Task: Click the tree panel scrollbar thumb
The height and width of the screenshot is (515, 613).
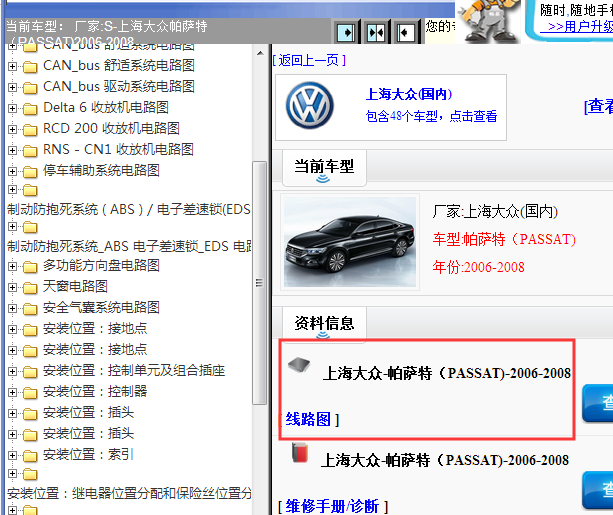Action: pyautogui.click(x=260, y=283)
